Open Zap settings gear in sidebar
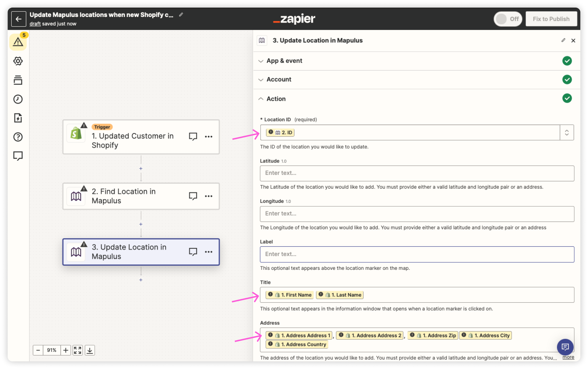Image resolution: width=588 pixels, height=369 pixels. [x=18, y=61]
